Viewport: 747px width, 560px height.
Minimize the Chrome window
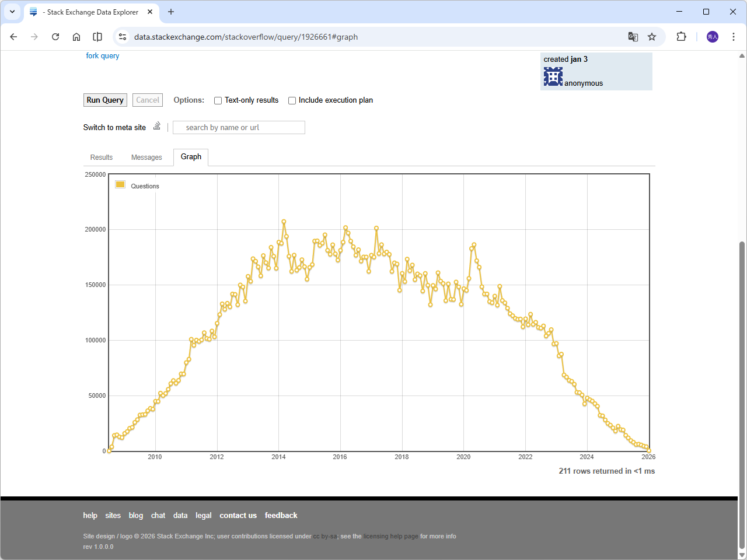point(679,12)
